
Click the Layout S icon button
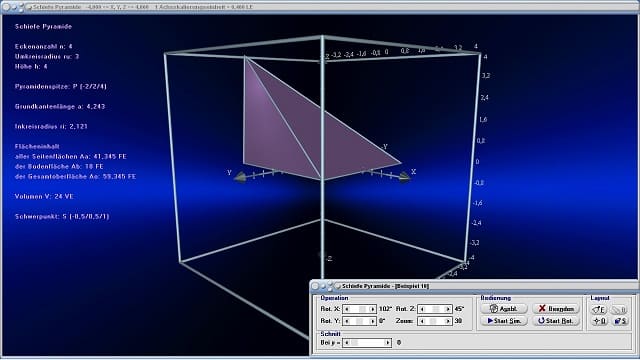(619, 321)
